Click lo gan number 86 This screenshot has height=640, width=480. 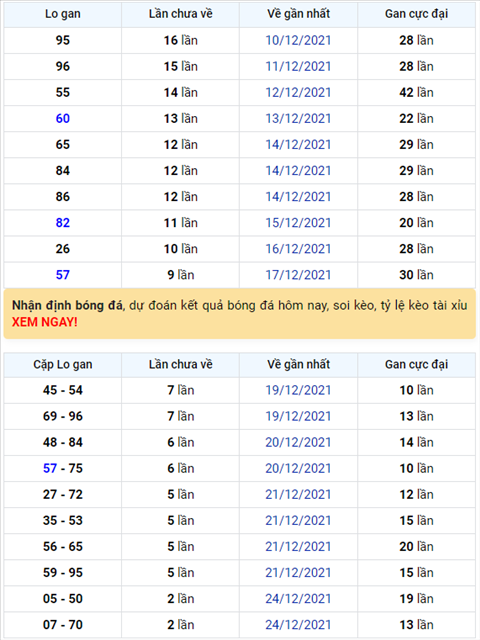point(63,197)
